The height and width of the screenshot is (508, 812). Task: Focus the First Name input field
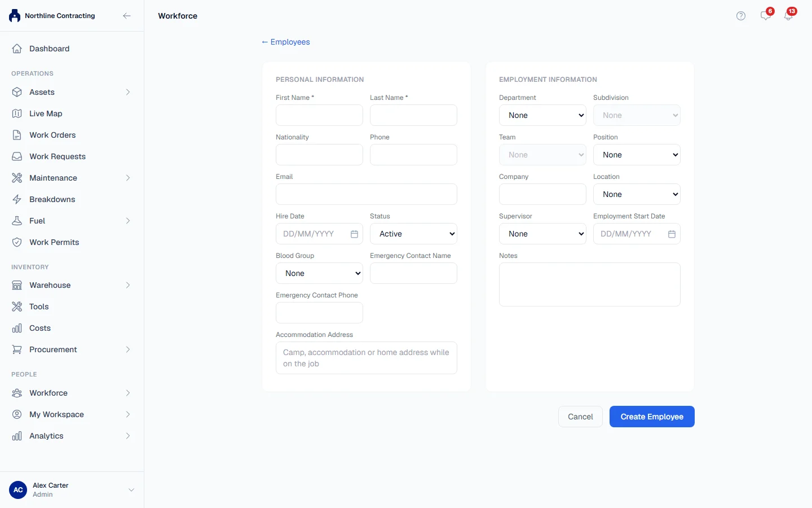pyautogui.click(x=319, y=115)
